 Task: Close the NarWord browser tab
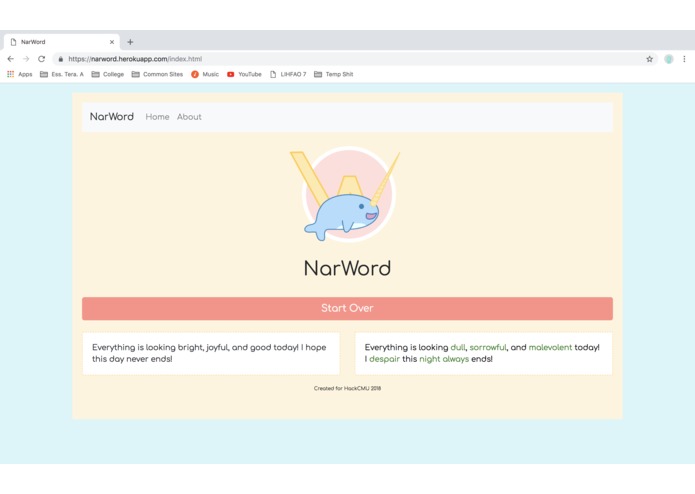coord(112,42)
